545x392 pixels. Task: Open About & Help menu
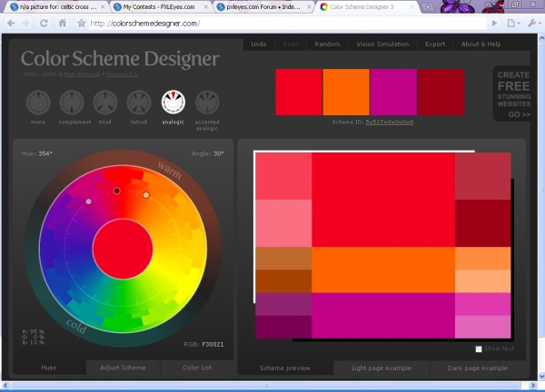pyautogui.click(x=481, y=44)
